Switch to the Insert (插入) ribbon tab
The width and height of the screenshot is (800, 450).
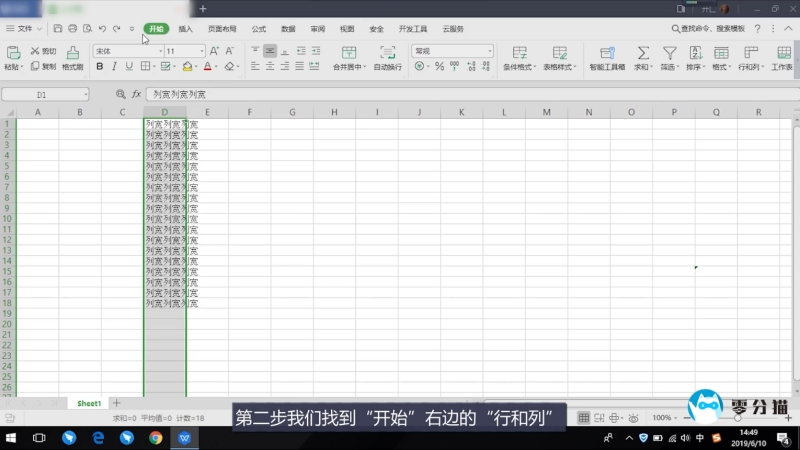point(185,29)
